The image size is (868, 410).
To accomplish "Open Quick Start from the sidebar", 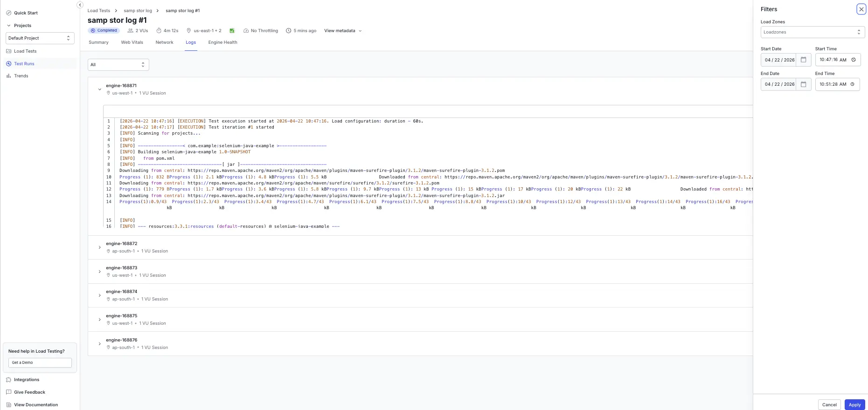I will pyautogui.click(x=26, y=13).
